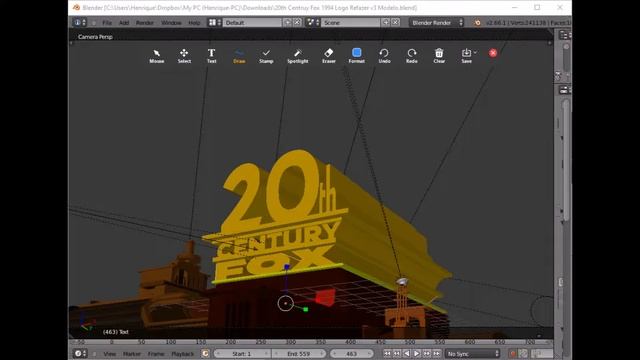Open the Blender File menu

(x=107, y=23)
